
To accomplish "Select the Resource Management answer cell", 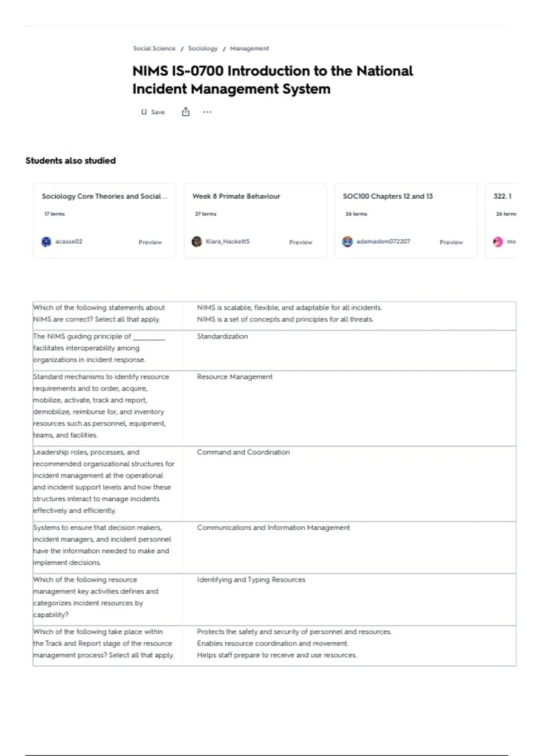I will tap(349, 408).
